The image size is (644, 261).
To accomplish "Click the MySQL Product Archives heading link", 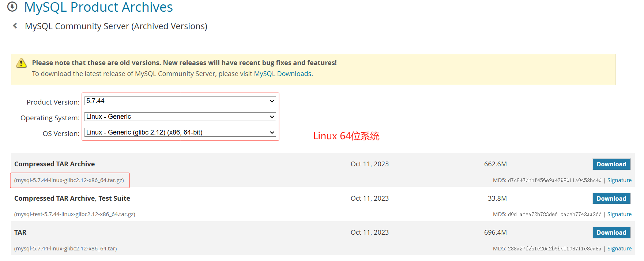I will 98,7.
